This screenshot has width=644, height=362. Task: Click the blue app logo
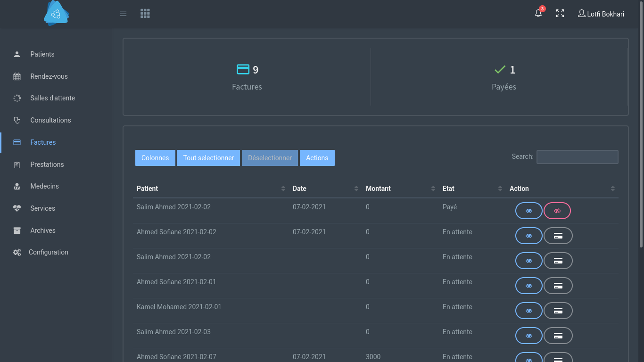tap(57, 13)
